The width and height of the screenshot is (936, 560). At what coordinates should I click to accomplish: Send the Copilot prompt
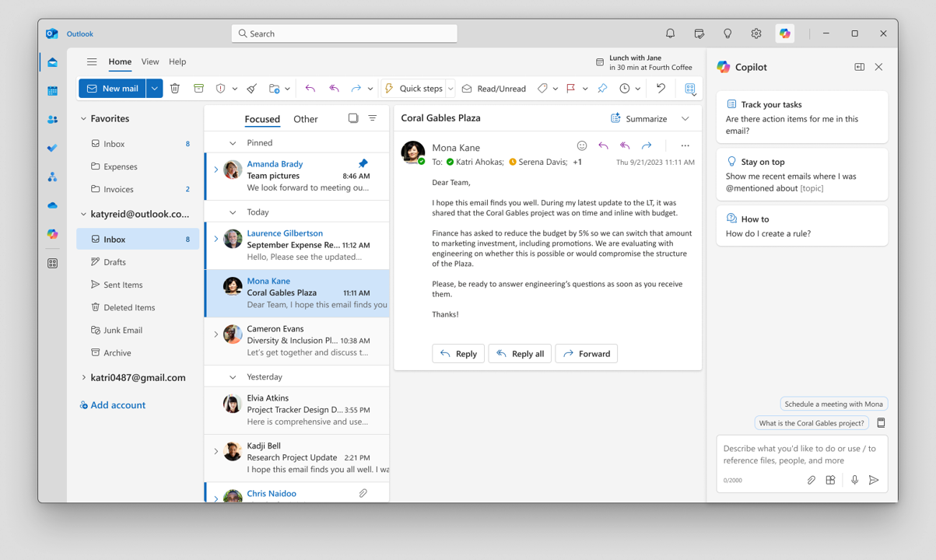coord(874,480)
